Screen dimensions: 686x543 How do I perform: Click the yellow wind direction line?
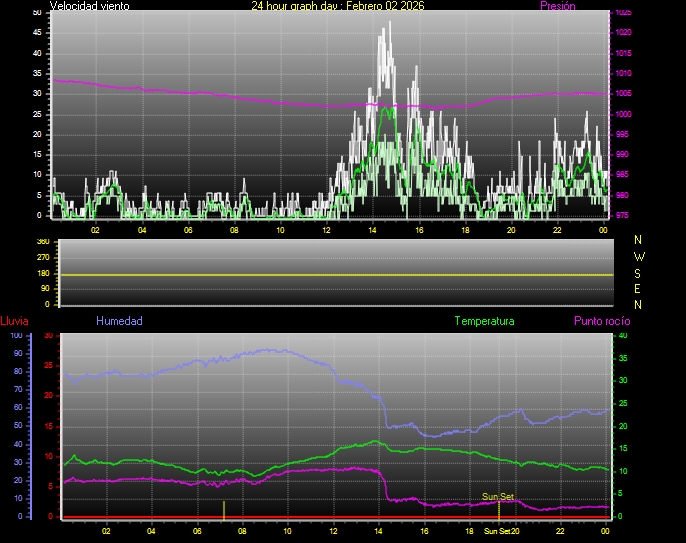coord(330,274)
